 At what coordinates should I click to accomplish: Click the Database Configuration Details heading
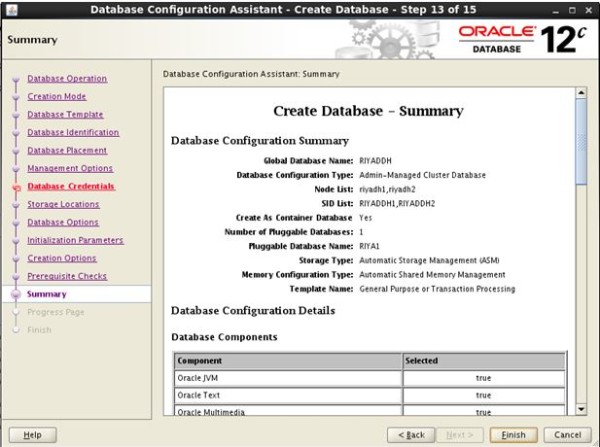point(253,310)
